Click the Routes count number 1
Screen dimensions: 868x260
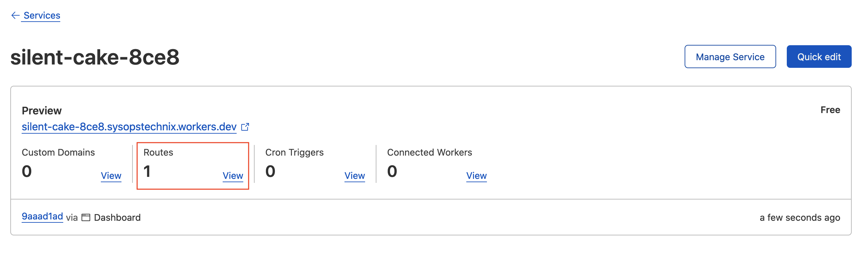147,171
